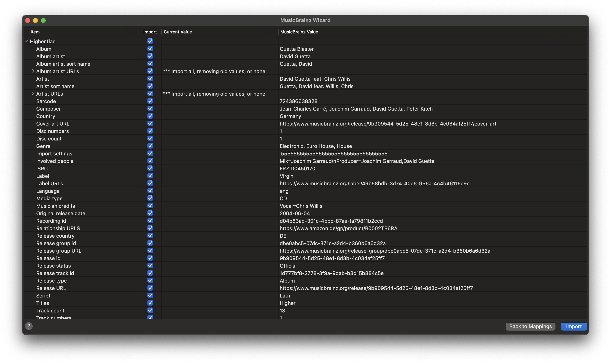Click the yellow minimize window button
The height and width of the screenshot is (364, 611).
tap(35, 20)
